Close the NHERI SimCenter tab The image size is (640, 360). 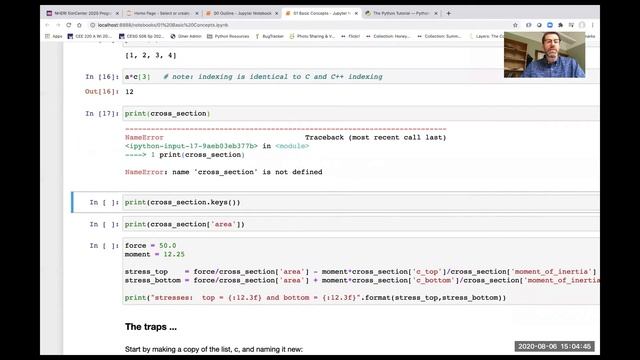click(x=117, y=13)
